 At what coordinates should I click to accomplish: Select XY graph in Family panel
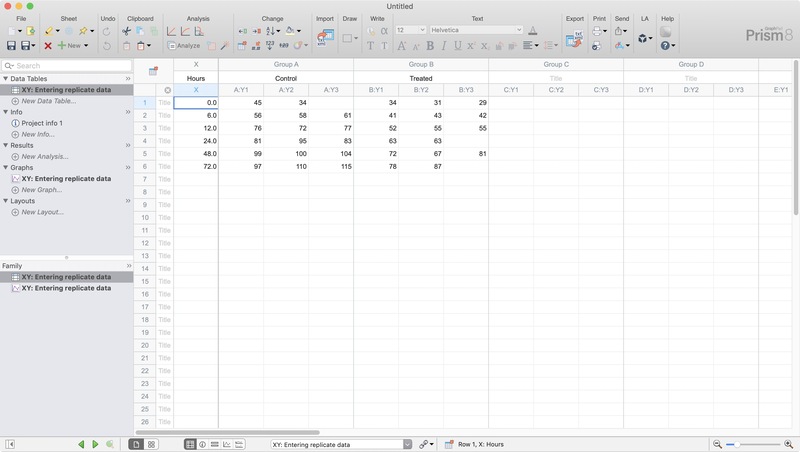[66, 288]
